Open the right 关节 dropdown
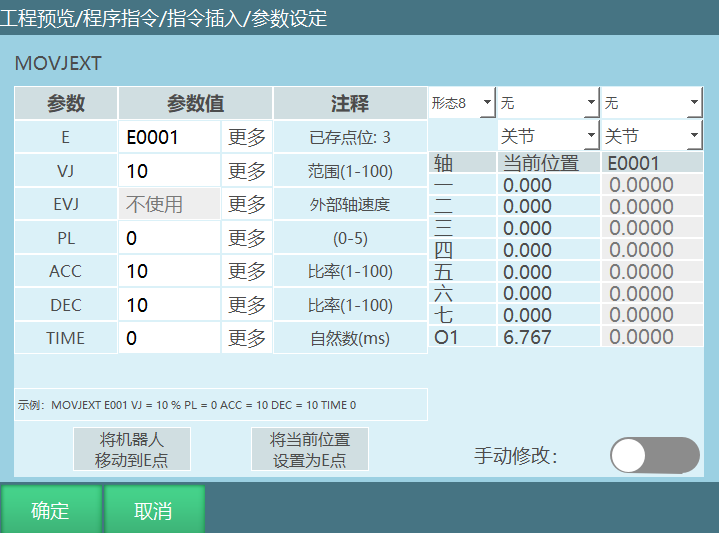 point(651,135)
